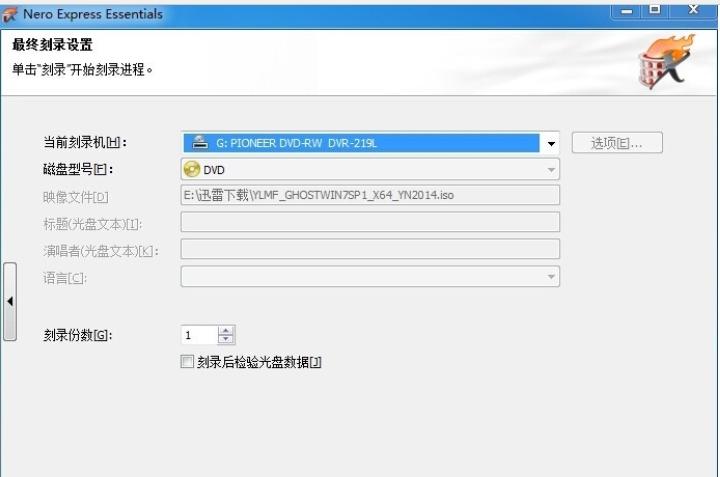
Task: Click the 演唱者(光盘文本) text field
Action: pos(370,249)
